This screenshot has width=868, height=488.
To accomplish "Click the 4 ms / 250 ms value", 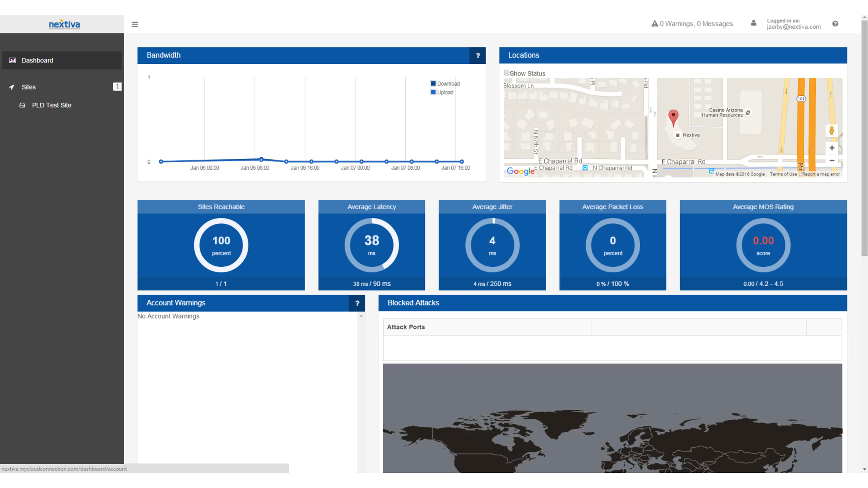I will coord(492,284).
